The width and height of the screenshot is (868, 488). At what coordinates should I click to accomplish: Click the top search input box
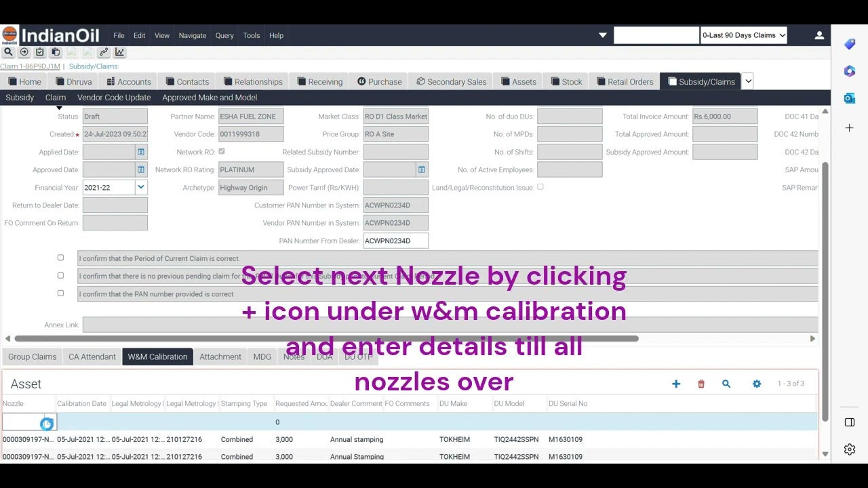pos(656,35)
